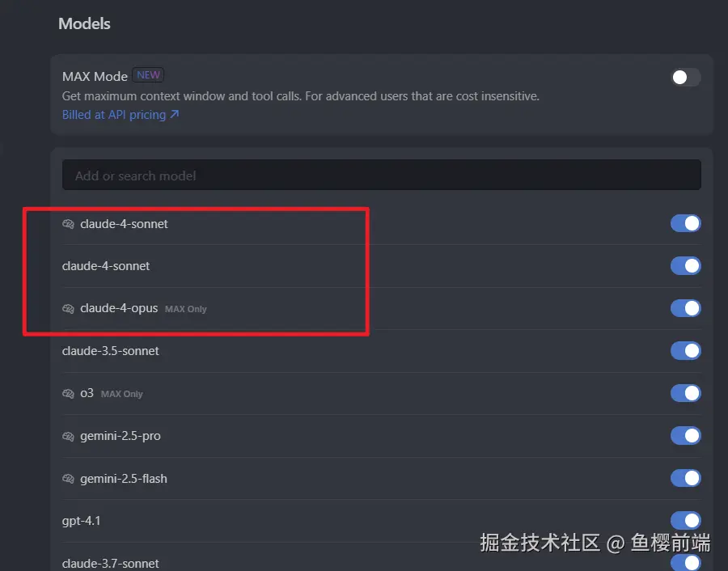Viewport: 728px width, 571px height.
Task: Enable the MAX Mode toggle
Action: point(686,77)
